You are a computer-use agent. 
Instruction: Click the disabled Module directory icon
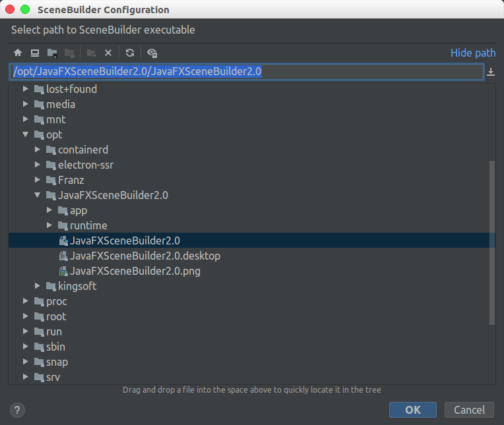69,53
